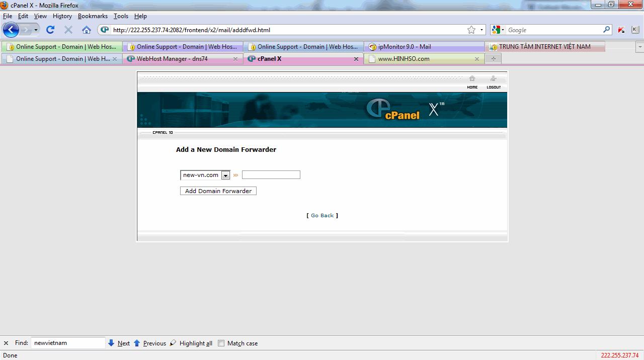Open the address bar URL history dropdown
The image size is (644, 360).
pyautogui.click(x=481, y=30)
